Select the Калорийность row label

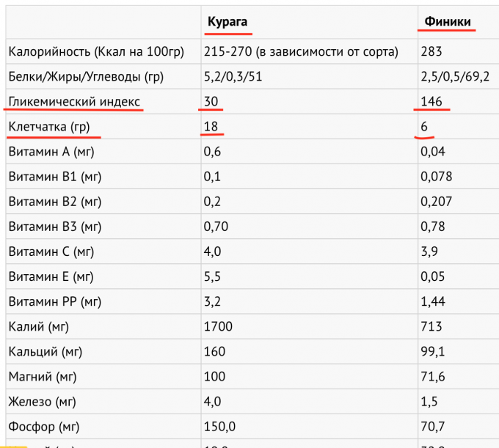(x=94, y=51)
